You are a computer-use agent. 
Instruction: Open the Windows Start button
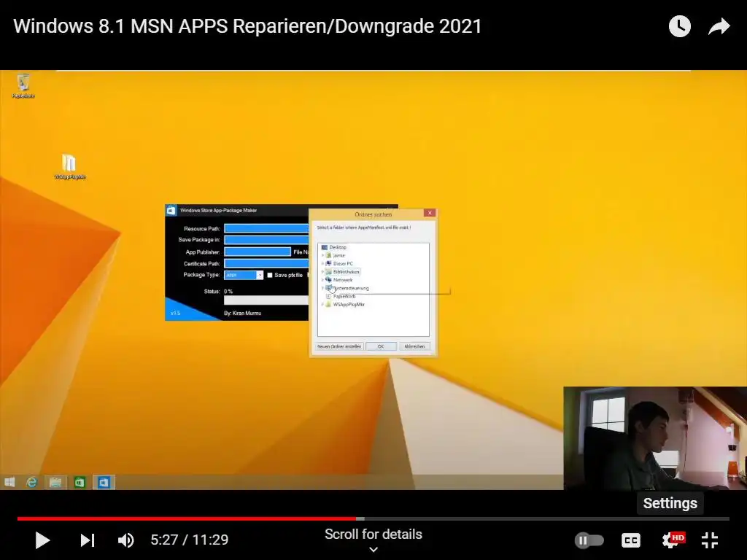pos(9,483)
